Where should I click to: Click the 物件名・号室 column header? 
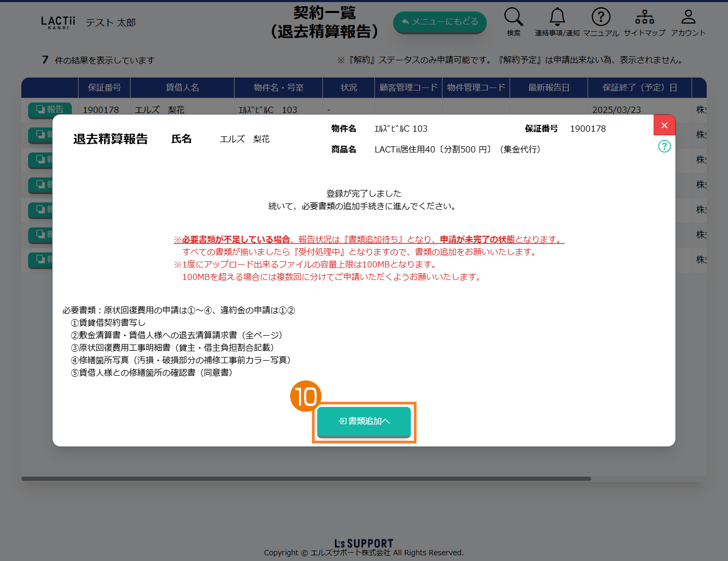click(278, 87)
